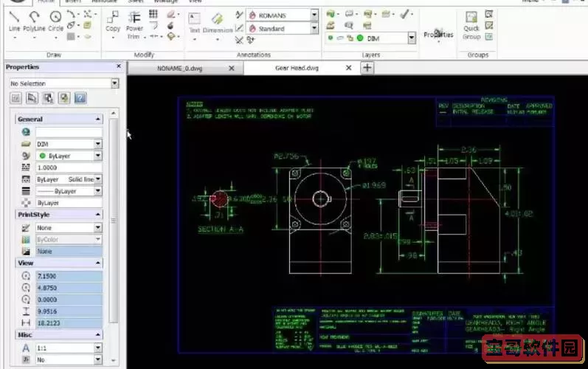This screenshot has height=369, width=588.
Task: Close the Properties panel
Action: pyautogui.click(x=119, y=66)
